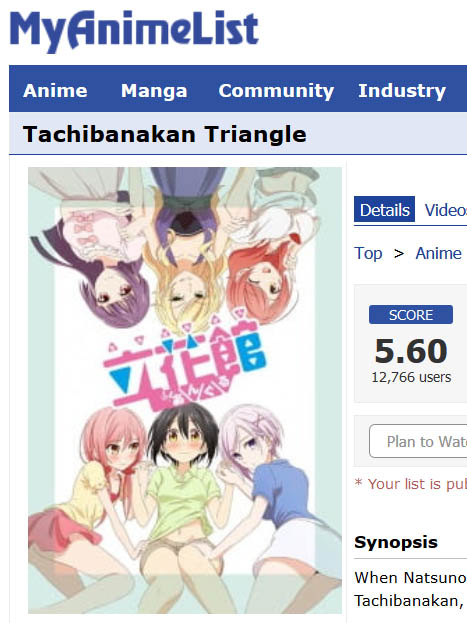Open the Plan to Watch status dropdown

(418, 441)
